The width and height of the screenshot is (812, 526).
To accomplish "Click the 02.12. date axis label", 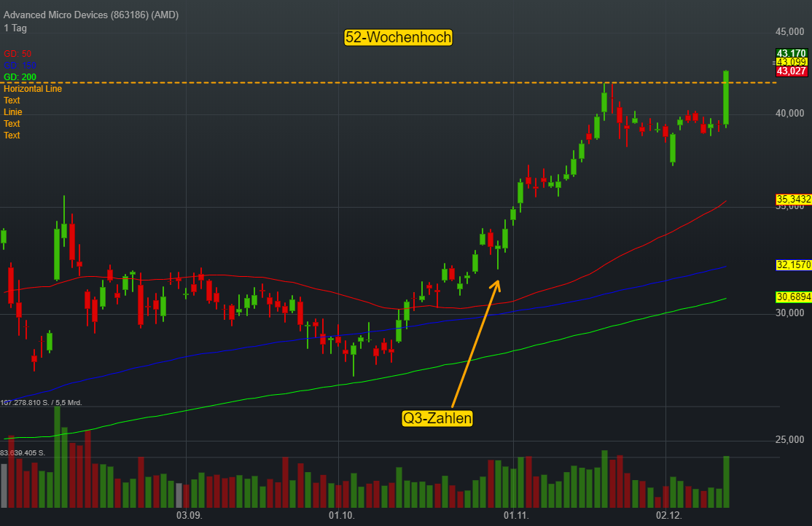I will [x=668, y=515].
